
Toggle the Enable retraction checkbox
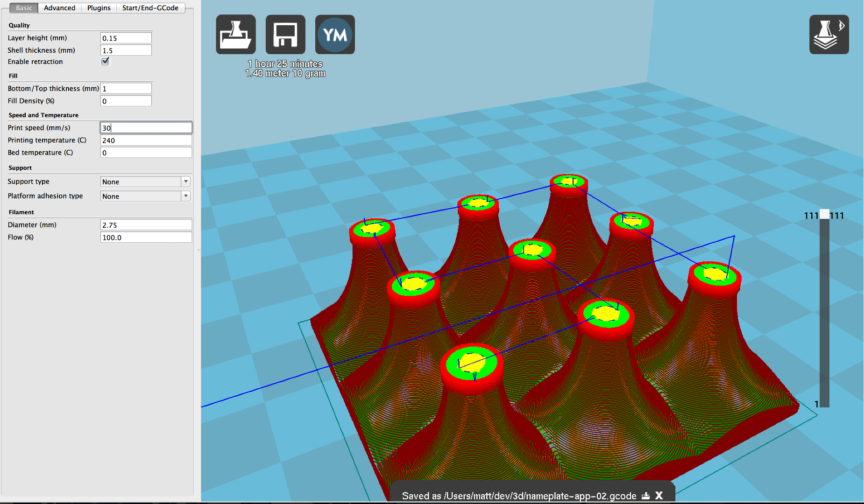pos(105,61)
